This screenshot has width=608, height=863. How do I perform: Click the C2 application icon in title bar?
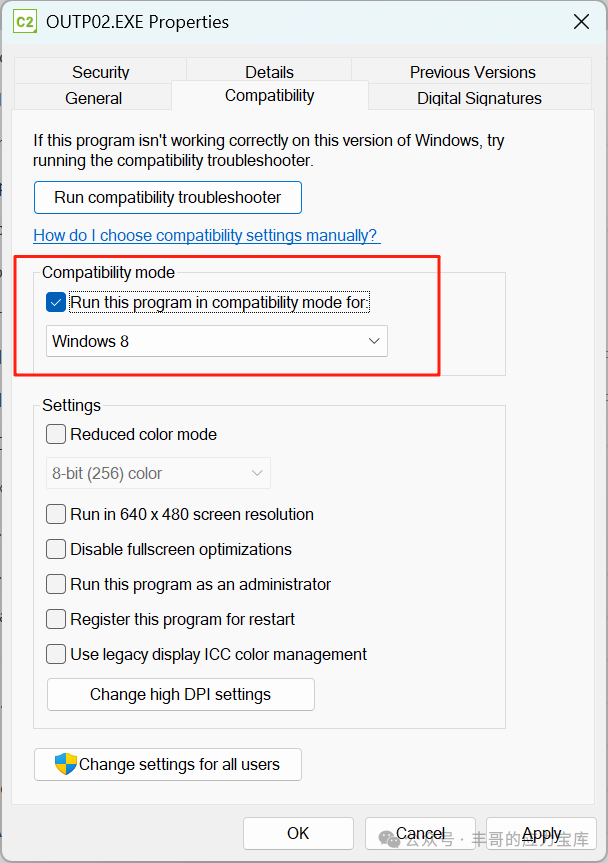[x=25, y=22]
